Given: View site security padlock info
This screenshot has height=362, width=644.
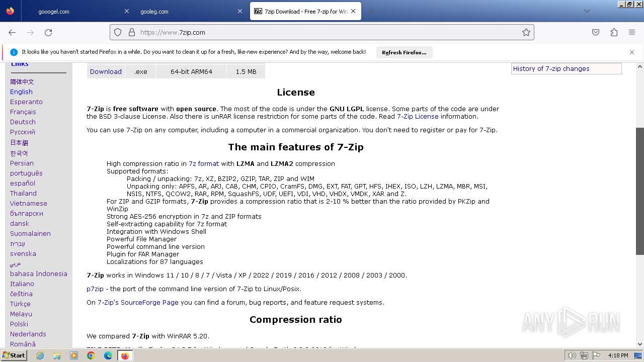Looking at the screenshot, I should (x=131, y=32).
